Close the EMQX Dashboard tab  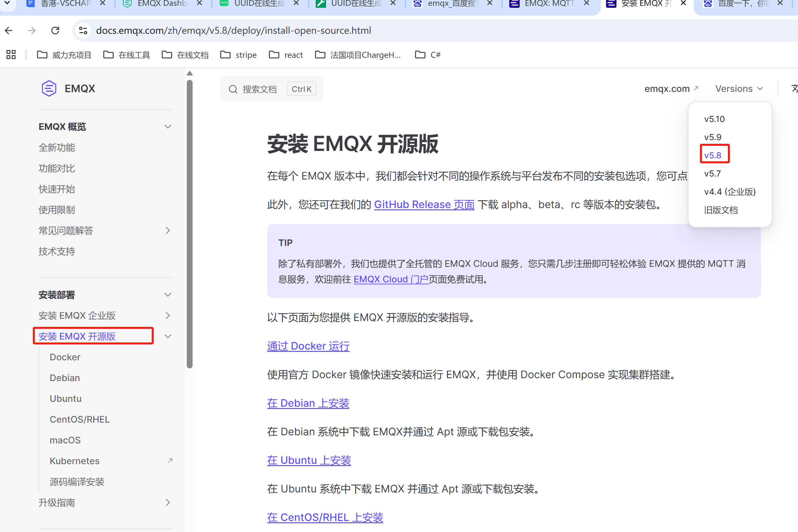[x=199, y=3]
